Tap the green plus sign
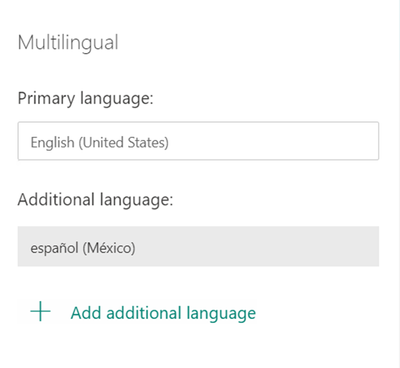The image size is (400, 368). (x=40, y=311)
